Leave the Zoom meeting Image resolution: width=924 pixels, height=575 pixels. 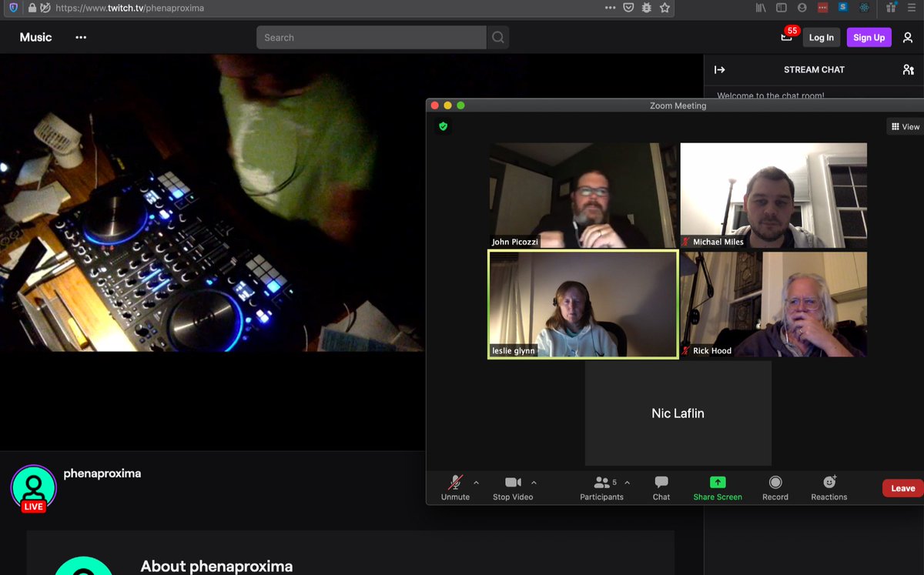point(901,488)
